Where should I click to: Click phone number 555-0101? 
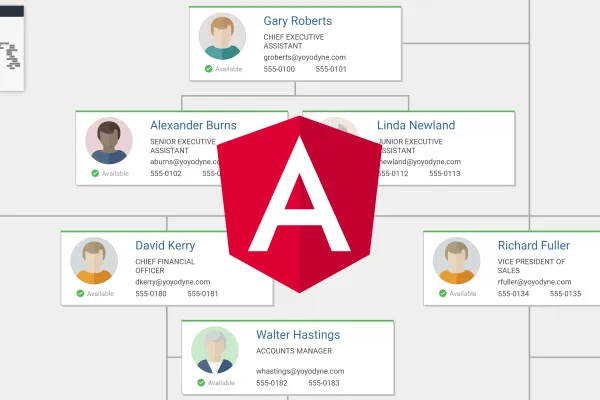[x=331, y=69]
